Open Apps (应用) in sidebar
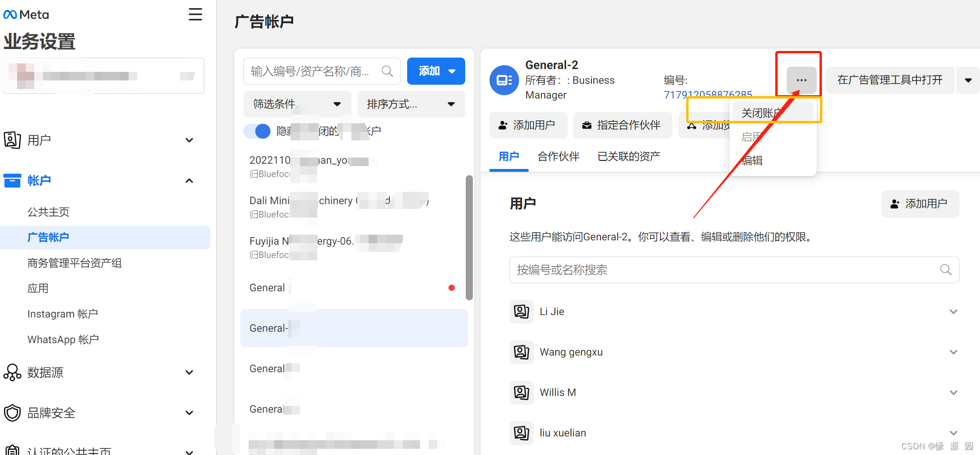 click(38, 288)
